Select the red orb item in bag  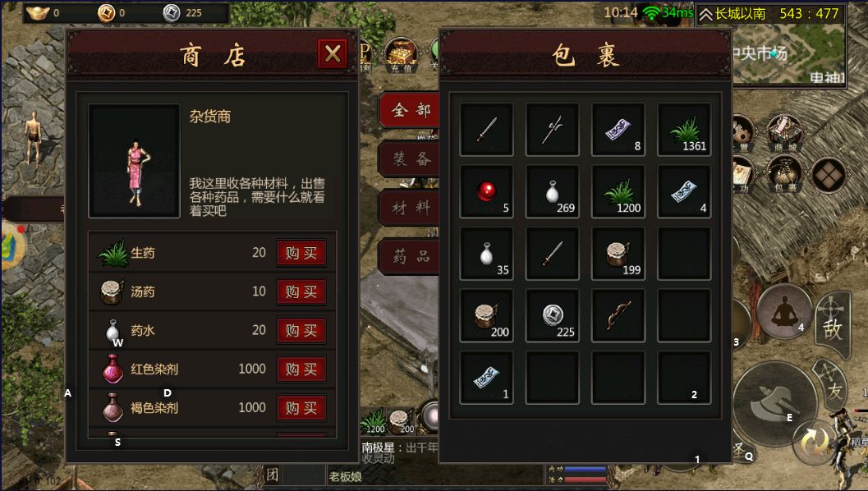tap(487, 191)
